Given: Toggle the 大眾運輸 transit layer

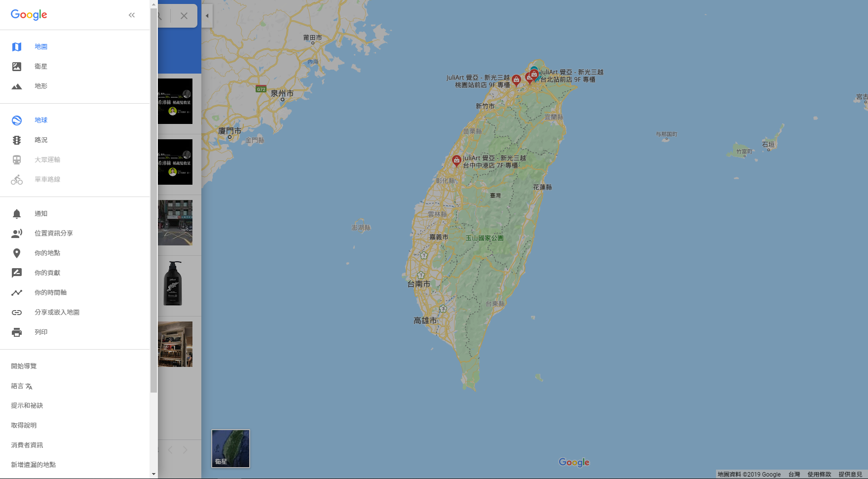Looking at the screenshot, I should 47,160.
